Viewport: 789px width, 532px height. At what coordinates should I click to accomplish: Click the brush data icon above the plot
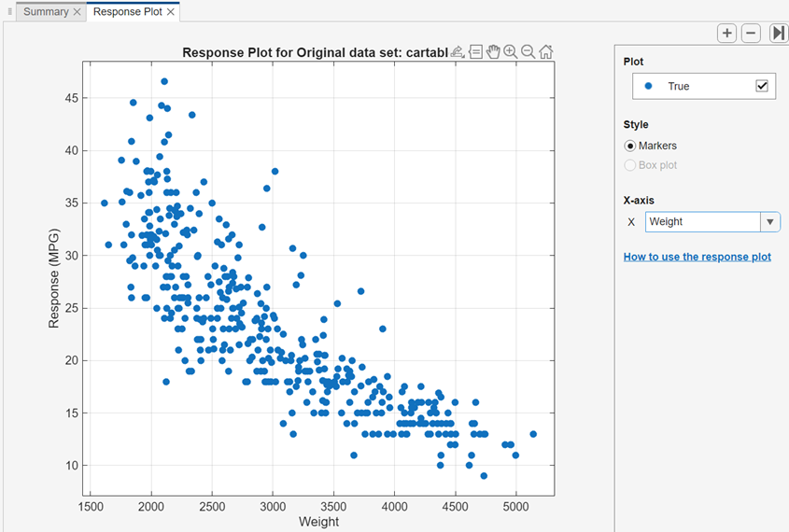[457, 52]
